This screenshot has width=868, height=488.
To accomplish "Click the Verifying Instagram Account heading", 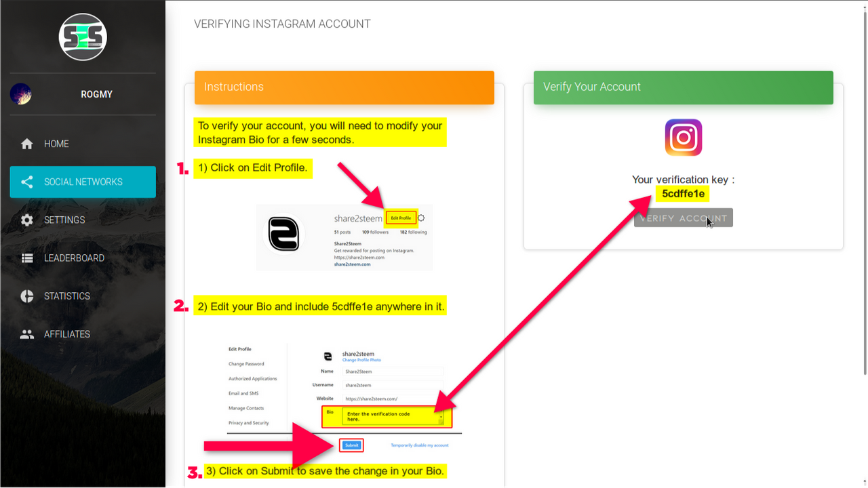I will point(282,24).
